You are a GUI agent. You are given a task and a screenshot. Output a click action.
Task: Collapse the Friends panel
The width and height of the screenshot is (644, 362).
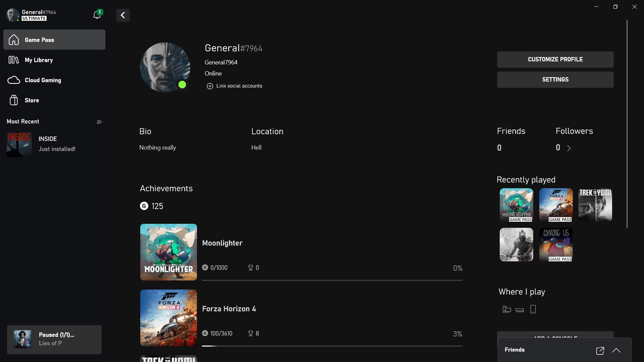(x=616, y=350)
